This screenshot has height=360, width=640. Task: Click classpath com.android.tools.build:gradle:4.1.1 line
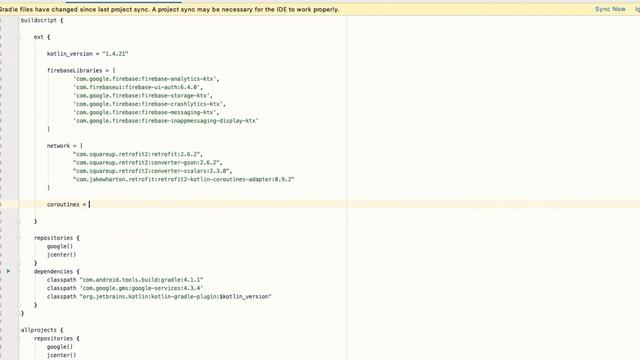125,280
